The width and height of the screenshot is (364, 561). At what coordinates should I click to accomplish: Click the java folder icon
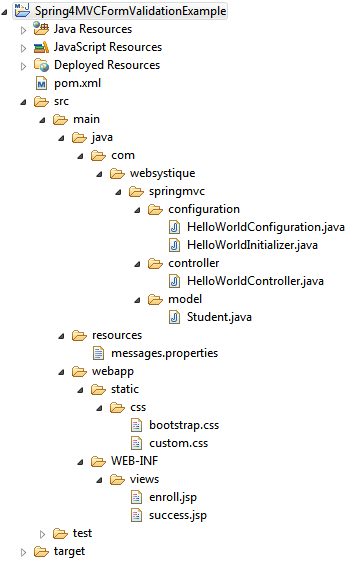tap(79, 137)
